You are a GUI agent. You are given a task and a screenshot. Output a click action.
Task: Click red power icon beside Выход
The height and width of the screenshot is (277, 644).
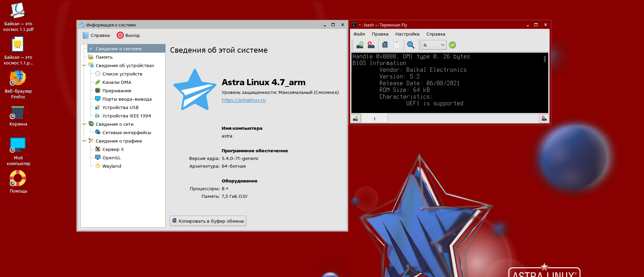pyautogui.click(x=120, y=35)
